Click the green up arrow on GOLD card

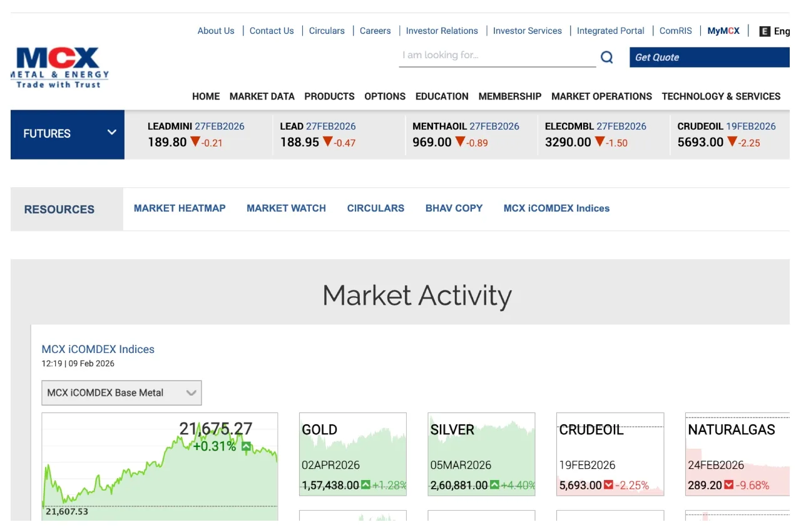click(365, 485)
